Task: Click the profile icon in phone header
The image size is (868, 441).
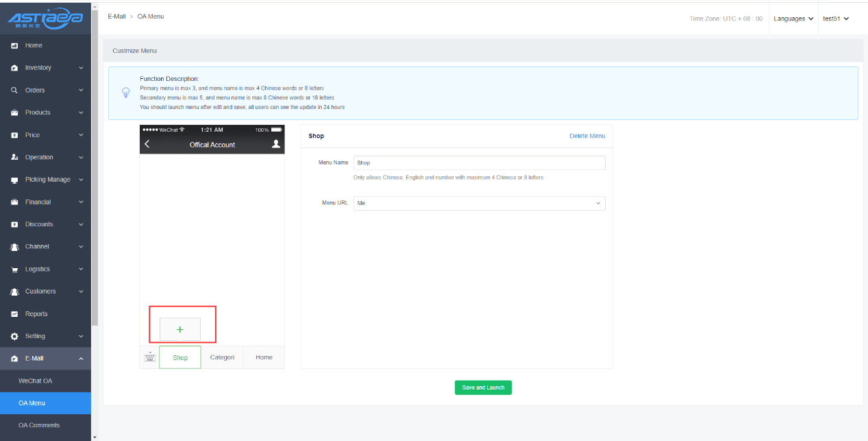Action: coord(276,144)
